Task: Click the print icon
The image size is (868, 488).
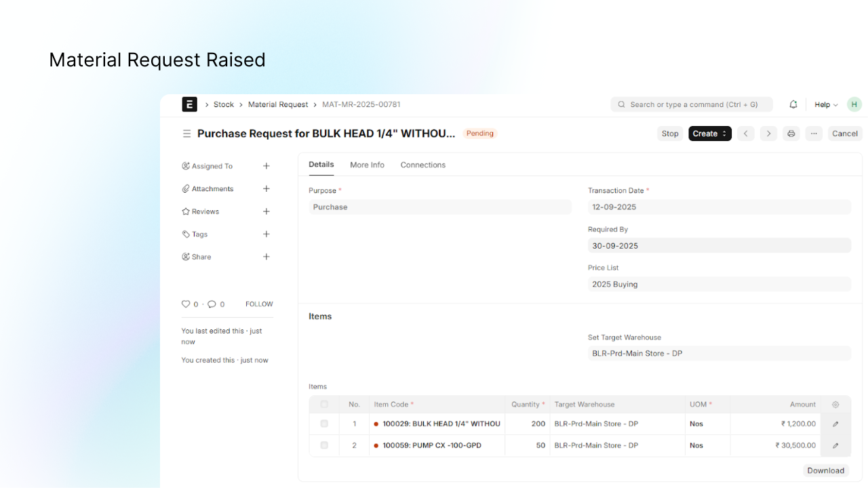Action: [x=791, y=134]
